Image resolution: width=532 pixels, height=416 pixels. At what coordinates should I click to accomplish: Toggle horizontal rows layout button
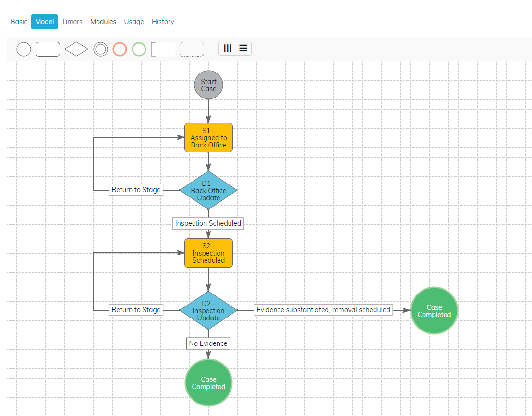point(243,49)
